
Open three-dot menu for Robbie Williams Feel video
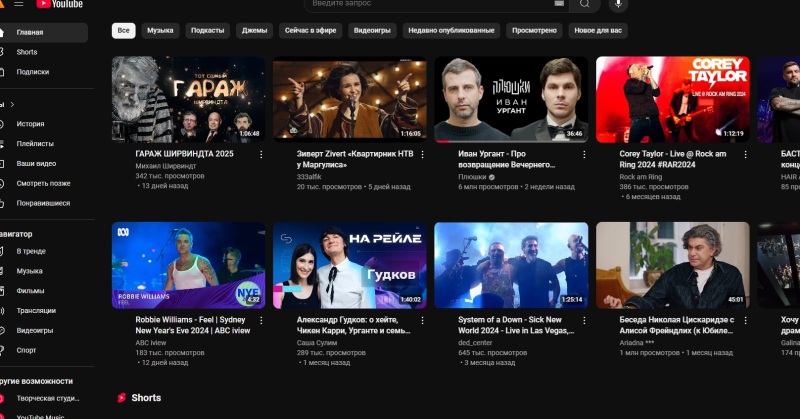point(261,321)
